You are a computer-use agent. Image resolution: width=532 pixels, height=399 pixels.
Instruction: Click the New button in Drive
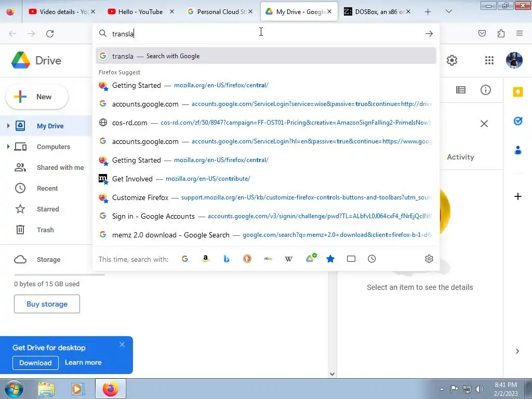(x=37, y=97)
